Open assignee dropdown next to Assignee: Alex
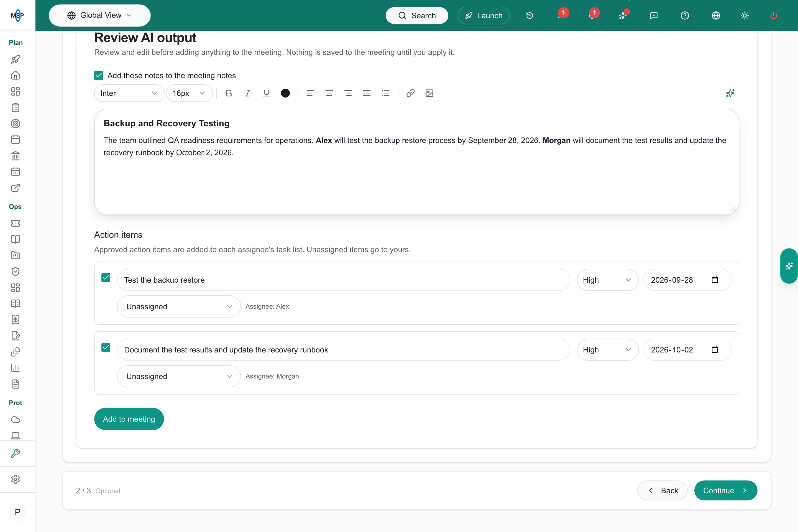Screen dimensions: 798x532 (x=179, y=306)
